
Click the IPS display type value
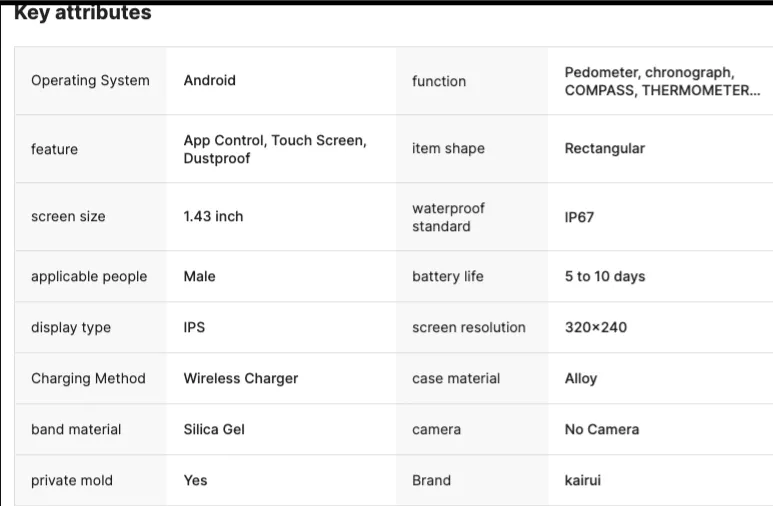point(194,327)
